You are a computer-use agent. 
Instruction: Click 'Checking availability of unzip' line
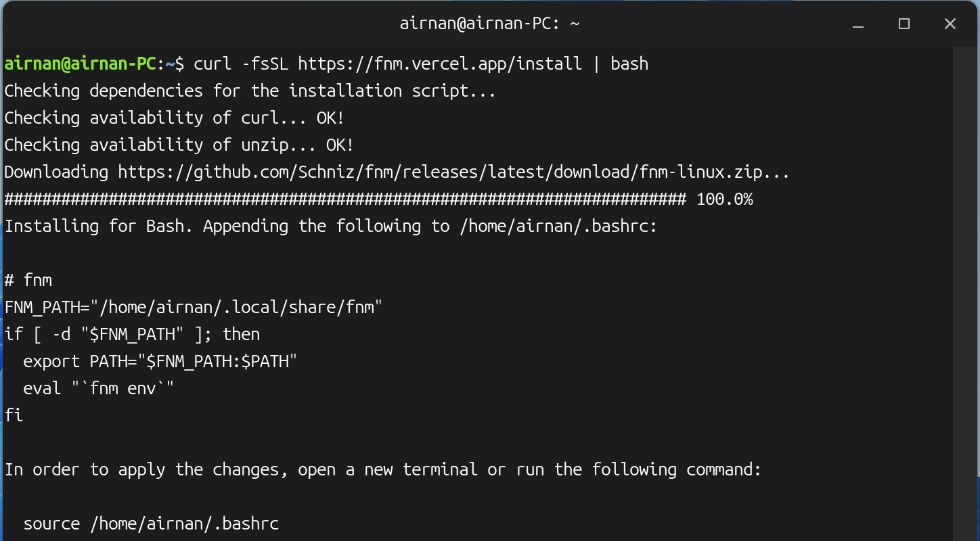[x=179, y=145]
